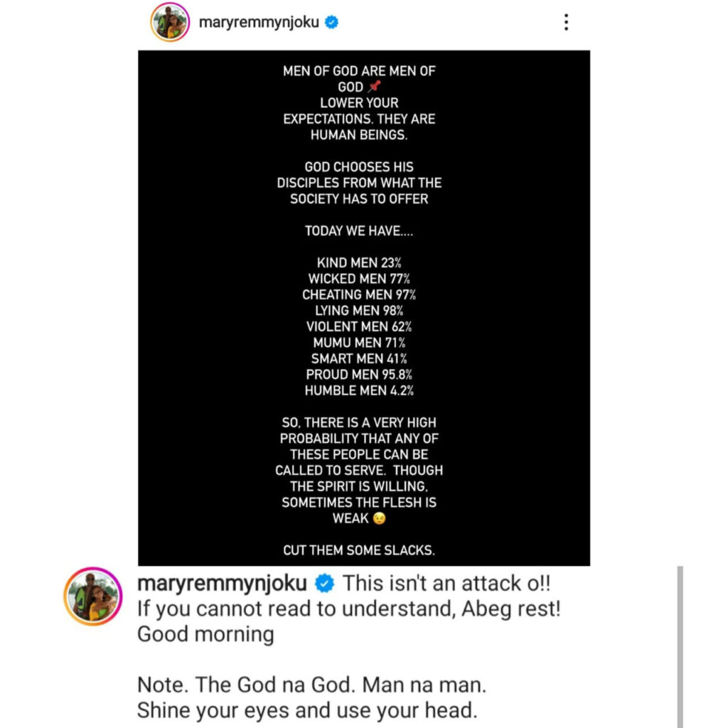Click the "HUMBLE MEN 4.2%" line
The image size is (728, 728).
pos(359,390)
